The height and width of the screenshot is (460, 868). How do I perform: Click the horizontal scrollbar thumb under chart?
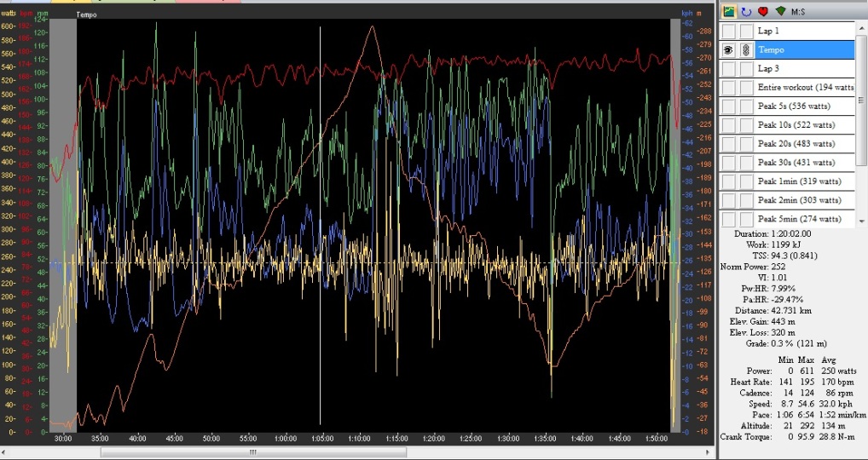click(x=252, y=452)
